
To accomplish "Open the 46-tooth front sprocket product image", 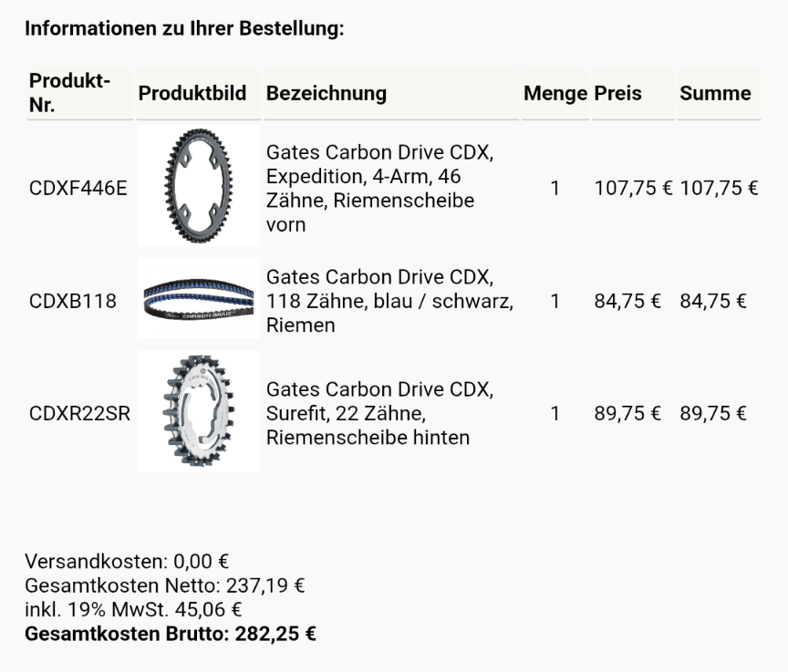I will click(199, 186).
